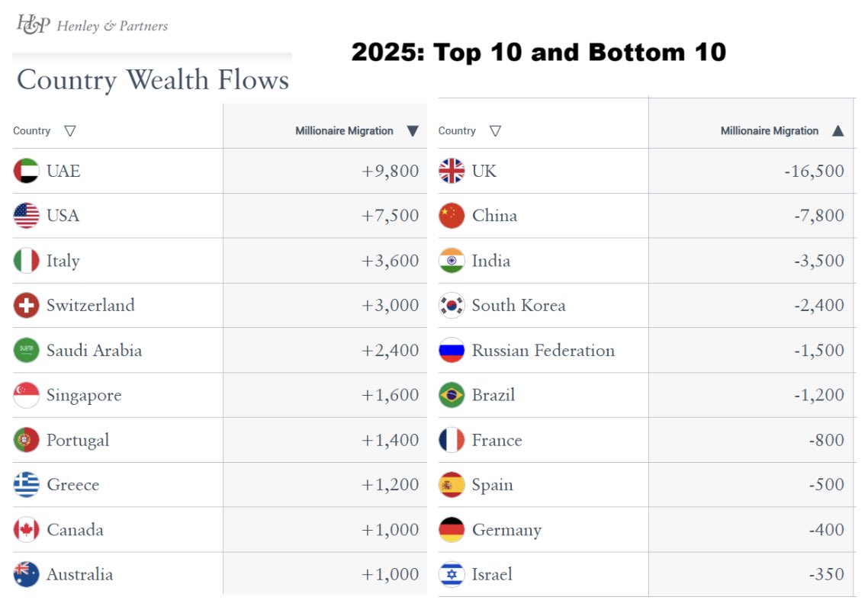Viewport: 868px width, 613px height.
Task: Open right table Country filter triangle
Action: 495,131
